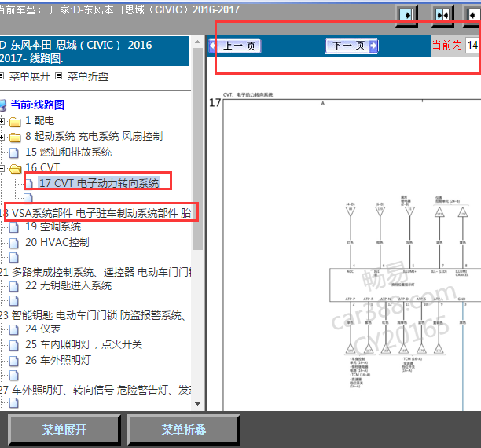Expand the 1 配电 folder node
Viewport: 481px width, 448px height.
[x=2, y=122]
